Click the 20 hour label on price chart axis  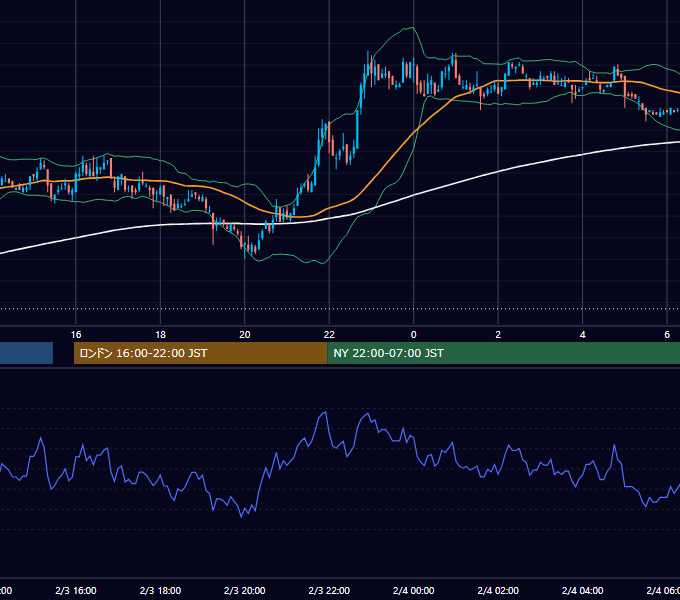click(245, 335)
